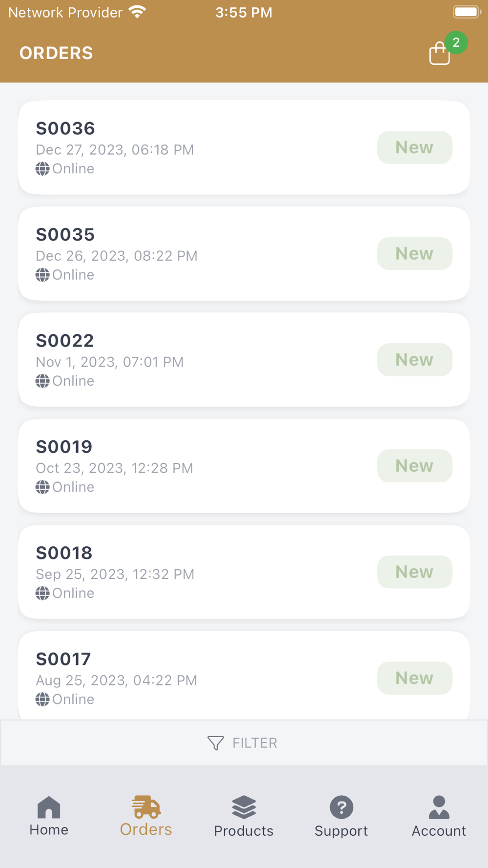Go to the Account tab label
This screenshot has height=868, width=488.
click(439, 830)
